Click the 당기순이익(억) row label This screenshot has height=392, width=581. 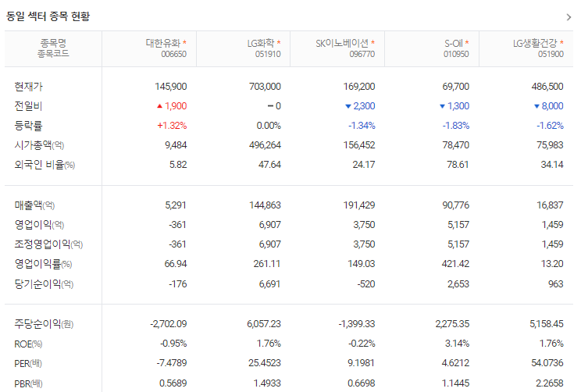tap(44, 283)
